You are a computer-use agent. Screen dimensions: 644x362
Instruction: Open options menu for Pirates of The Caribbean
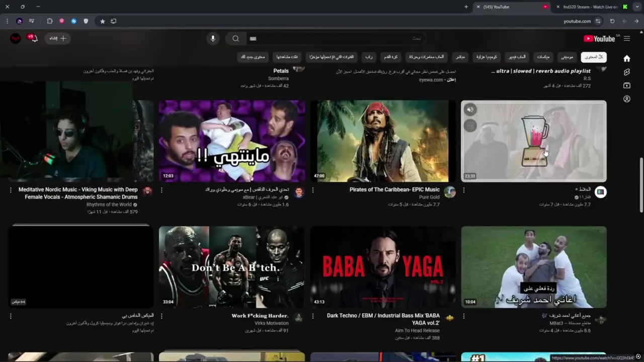click(313, 190)
